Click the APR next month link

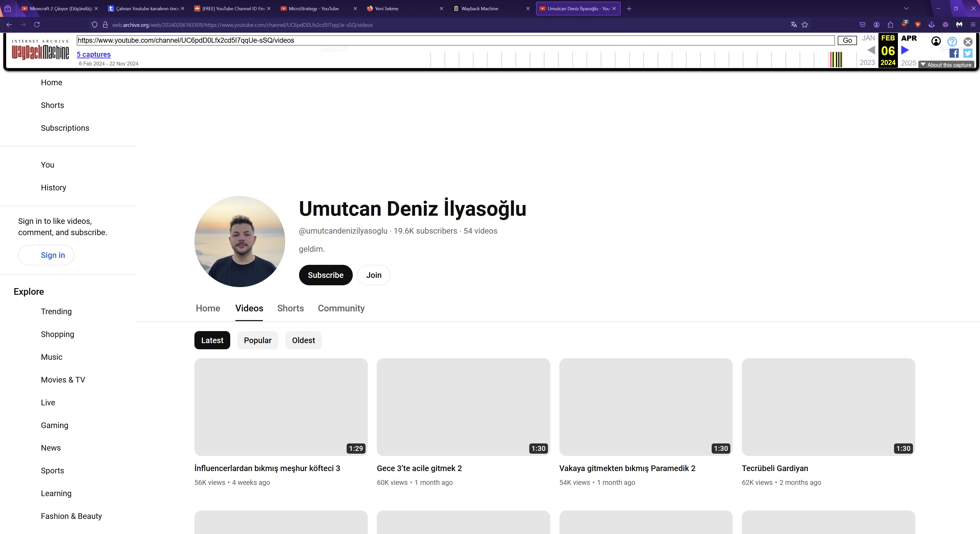(x=909, y=38)
